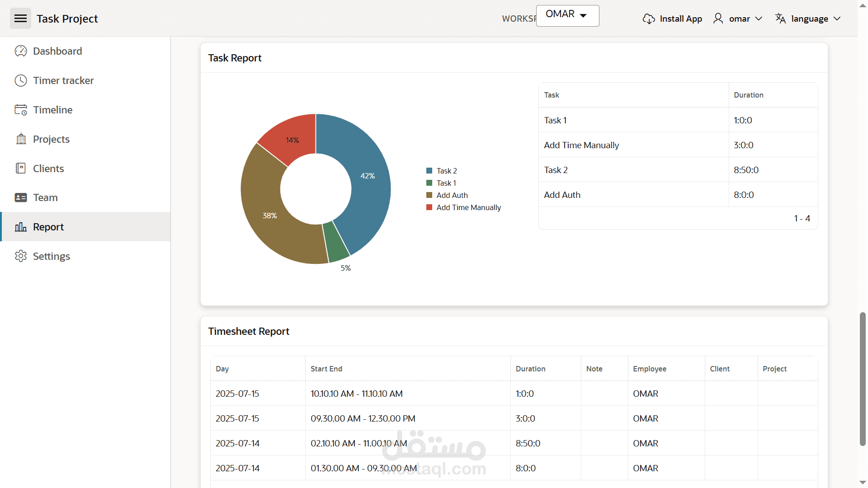Click the Timer tracker clock icon
This screenshot has height=488, width=868.
[x=21, y=80]
